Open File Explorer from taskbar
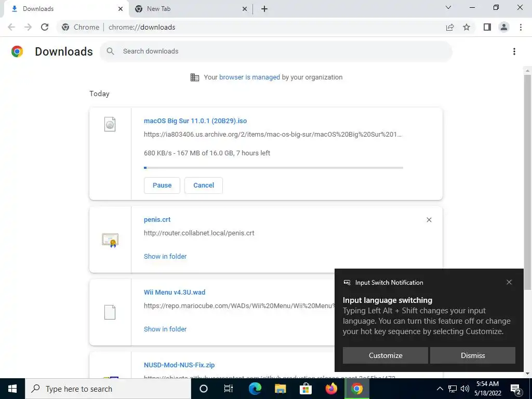532x399 pixels. click(x=280, y=389)
